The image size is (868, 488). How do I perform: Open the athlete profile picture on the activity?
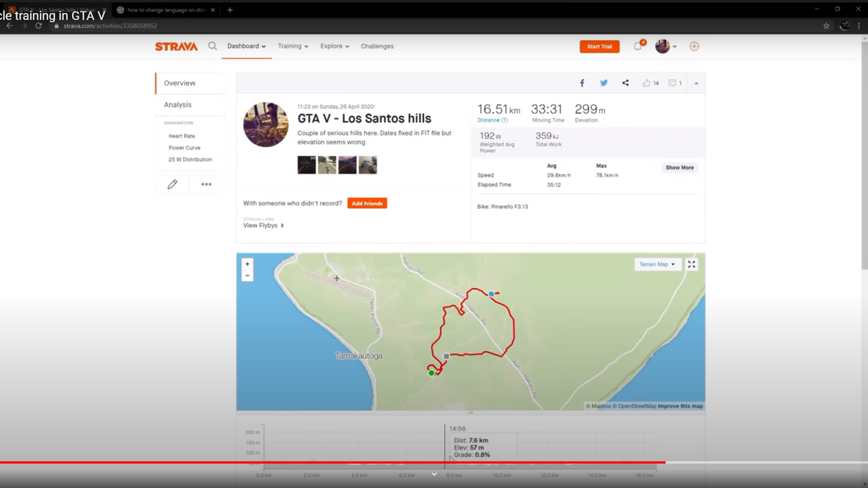pyautogui.click(x=266, y=125)
